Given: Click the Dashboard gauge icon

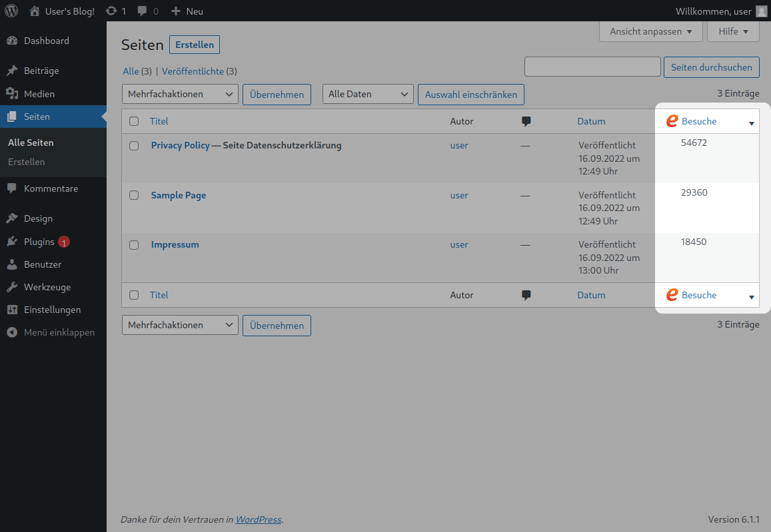Looking at the screenshot, I should [x=12, y=41].
